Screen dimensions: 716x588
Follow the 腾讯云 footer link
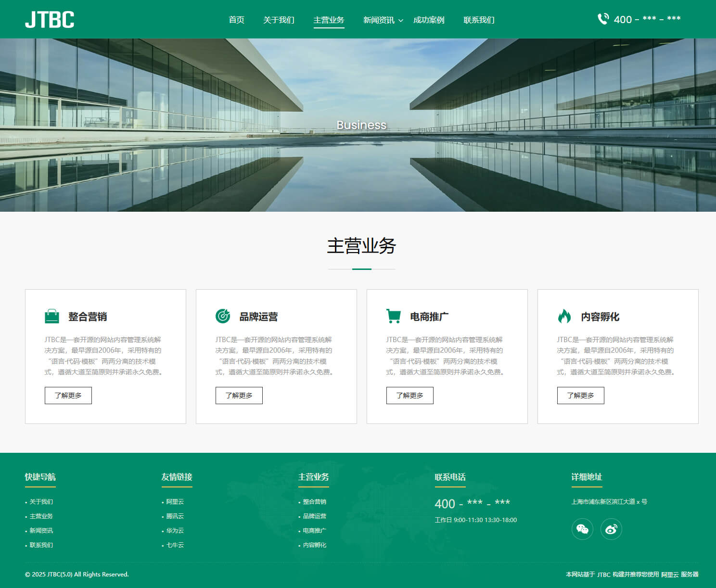pos(175,516)
